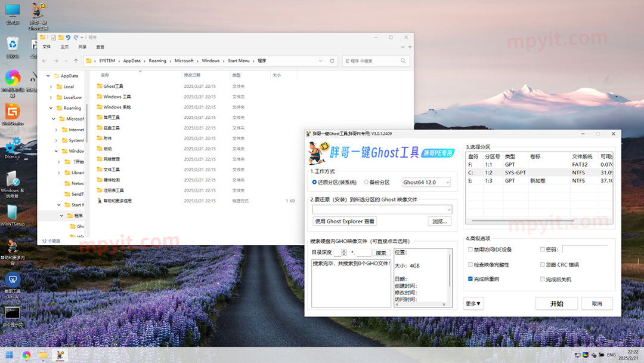The image size is (644, 363).
Task: Open the 共享 ribbon tab
Action: [x=82, y=47]
